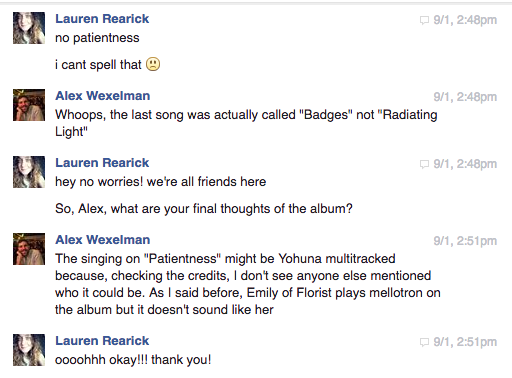
Task: Click the 9/1, 2:48pm timestamp on Alex's Badges message
Action: 465,97
